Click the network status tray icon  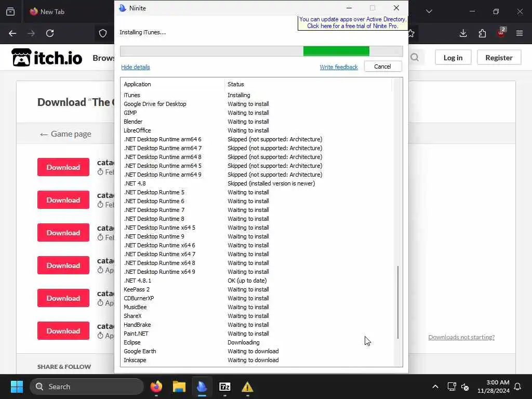click(451, 387)
